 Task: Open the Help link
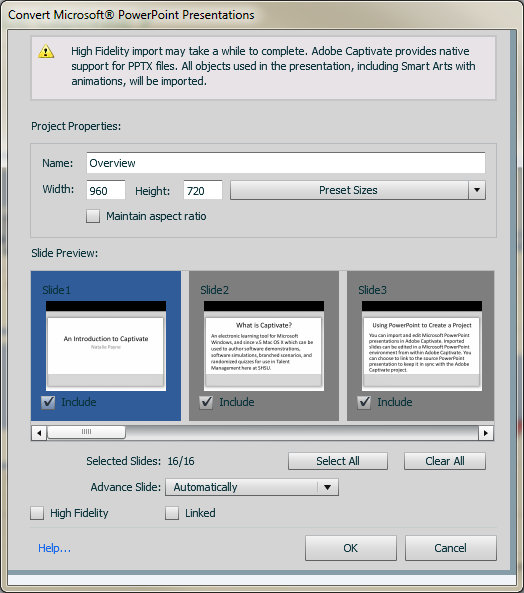(54, 548)
